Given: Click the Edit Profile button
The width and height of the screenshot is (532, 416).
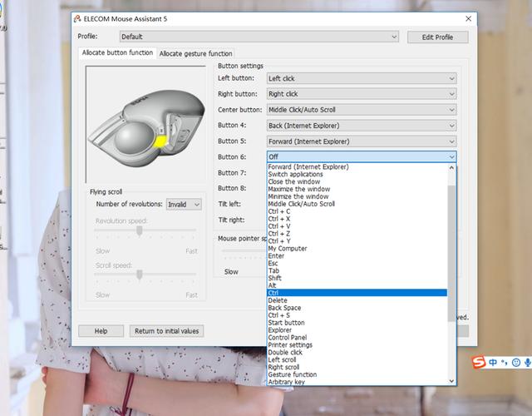Looking at the screenshot, I should tap(438, 37).
